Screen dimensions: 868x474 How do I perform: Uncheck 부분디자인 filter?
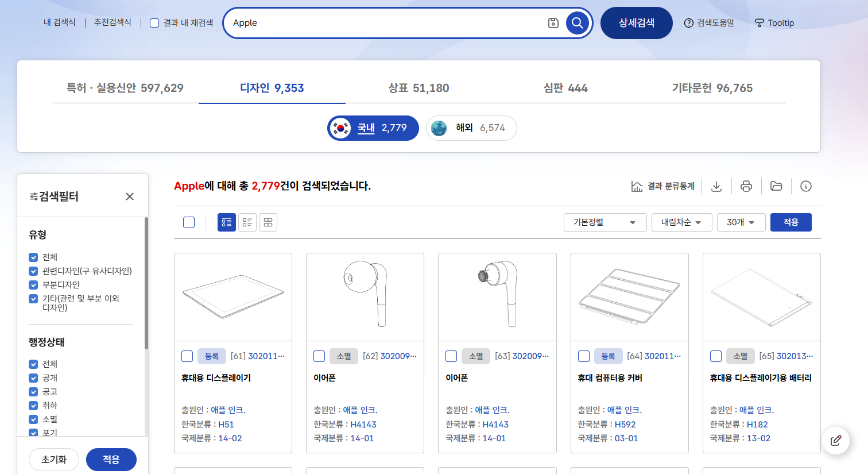click(33, 285)
